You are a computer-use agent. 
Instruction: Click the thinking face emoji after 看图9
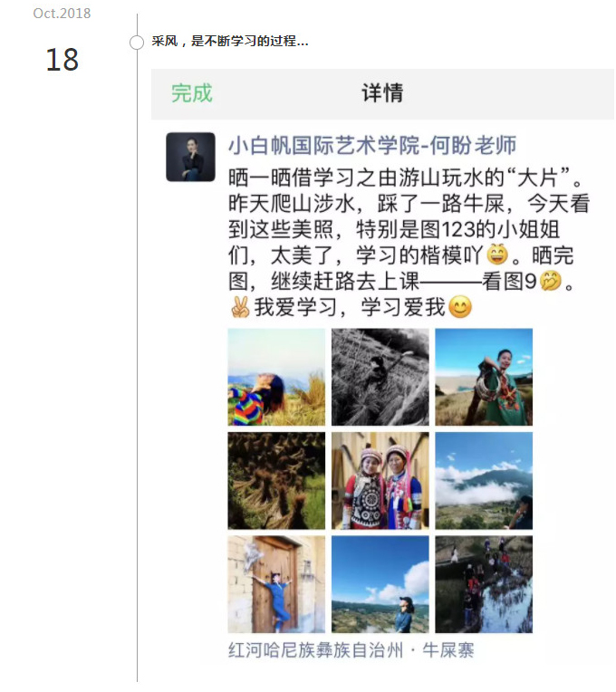551,281
